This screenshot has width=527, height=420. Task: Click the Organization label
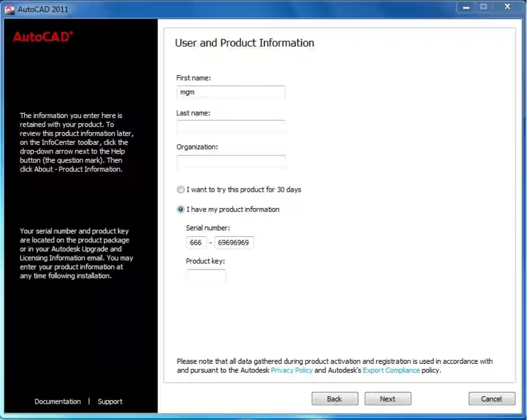[x=197, y=147]
